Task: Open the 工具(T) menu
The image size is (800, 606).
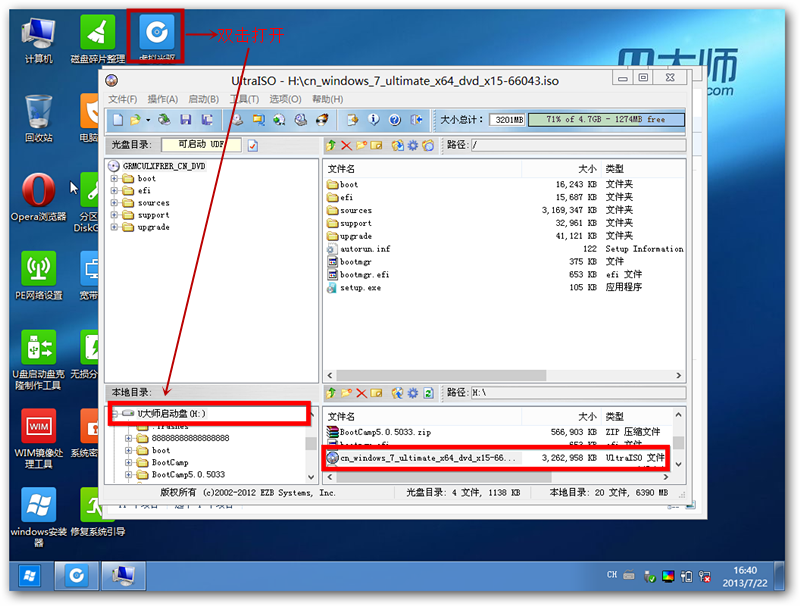Action: point(244,99)
